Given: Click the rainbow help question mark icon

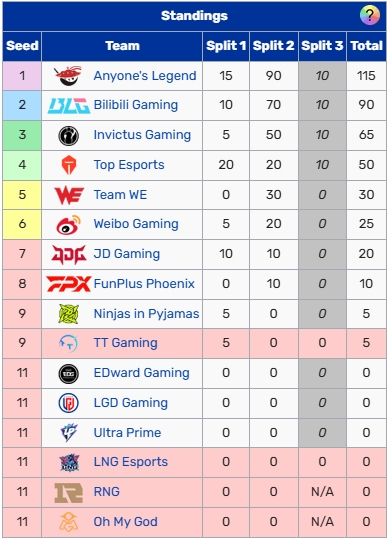Looking at the screenshot, I should point(370,15).
